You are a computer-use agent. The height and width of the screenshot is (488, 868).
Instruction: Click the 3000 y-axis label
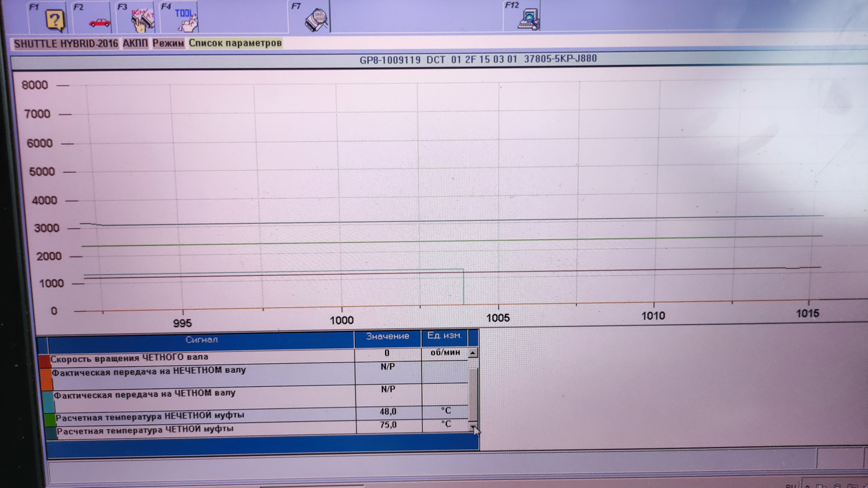[x=47, y=228]
